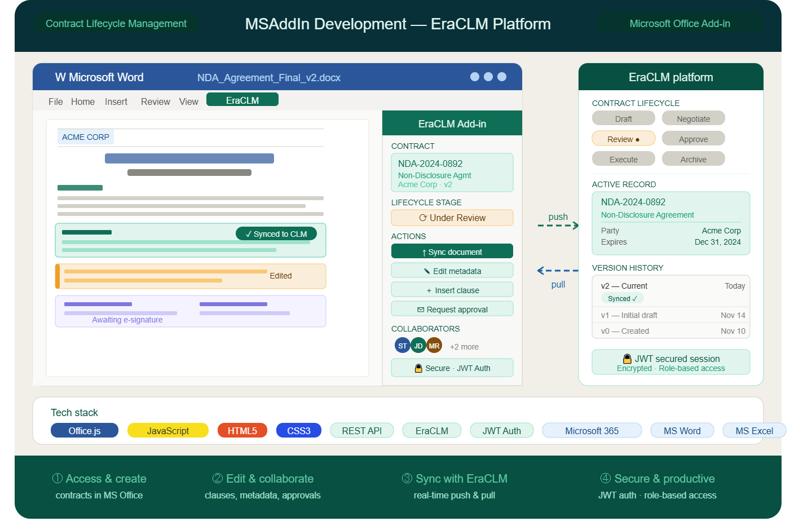Click the Non-Disclosure Agreement link in the active record

[647, 215]
